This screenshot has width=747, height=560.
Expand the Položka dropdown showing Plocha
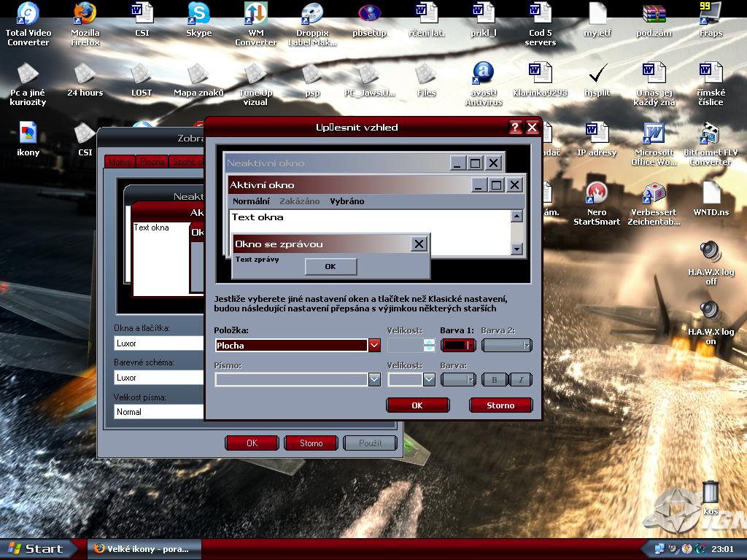pyautogui.click(x=374, y=346)
